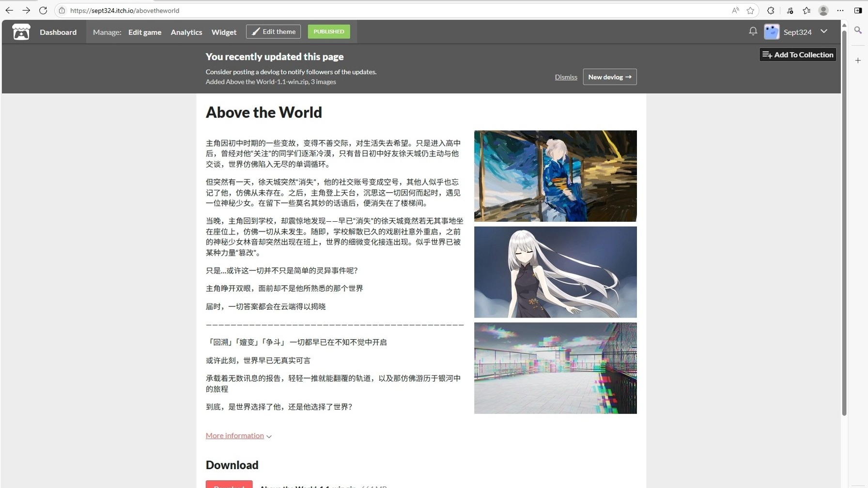The height and width of the screenshot is (488, 868).
Task: Open browser settings and more menu
Action: (840, 10)
